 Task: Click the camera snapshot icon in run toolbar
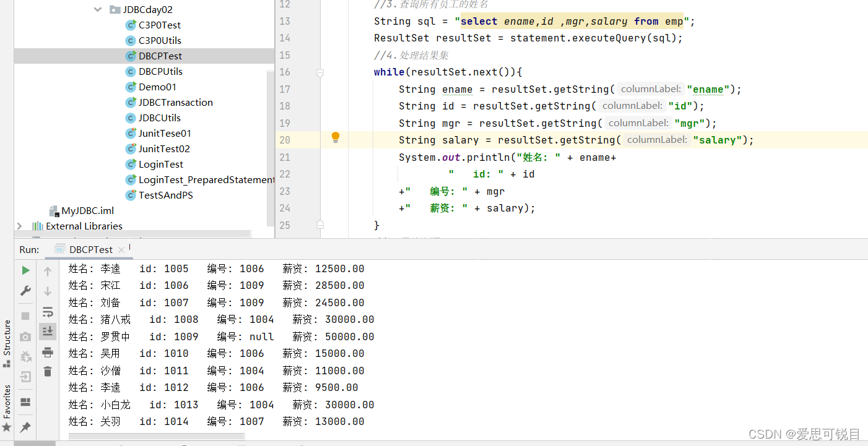click(25, 335)
